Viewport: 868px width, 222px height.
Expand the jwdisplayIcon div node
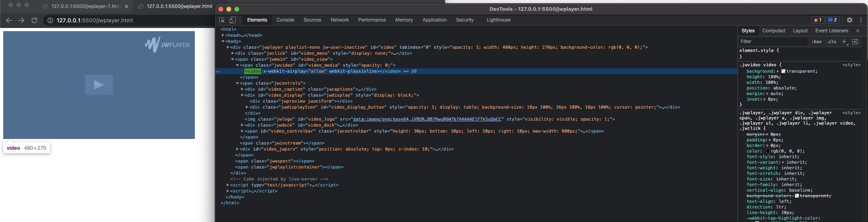coord(247,107)
